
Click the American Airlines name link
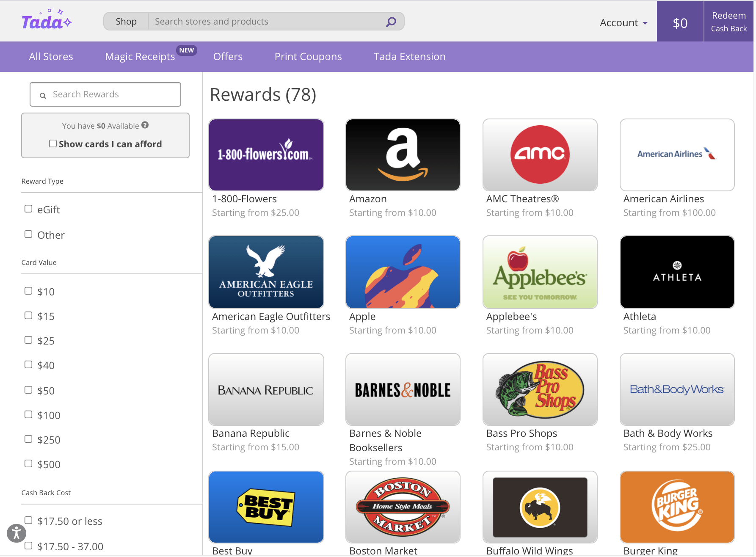point(663,199)
